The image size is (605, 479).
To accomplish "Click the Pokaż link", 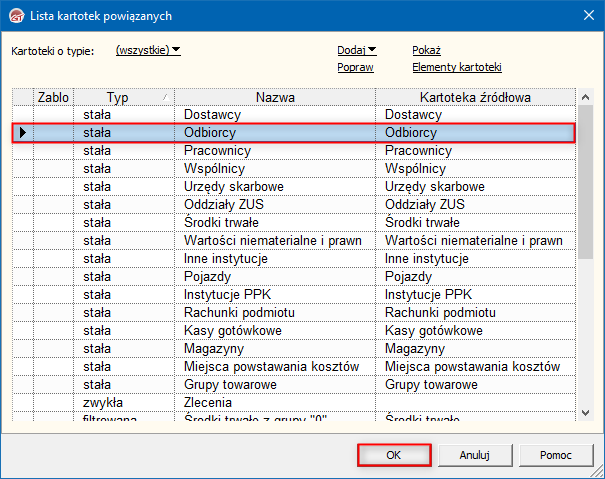I will [x=426, y=50].
